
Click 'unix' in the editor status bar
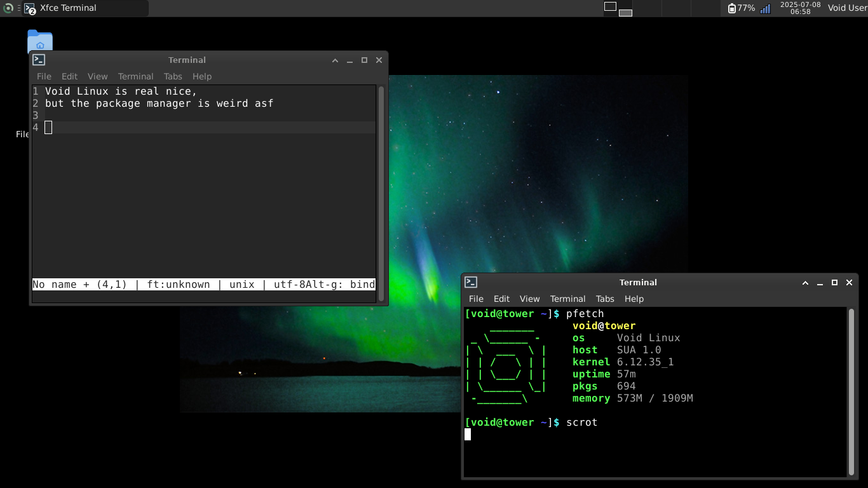[x=242, y=285]
